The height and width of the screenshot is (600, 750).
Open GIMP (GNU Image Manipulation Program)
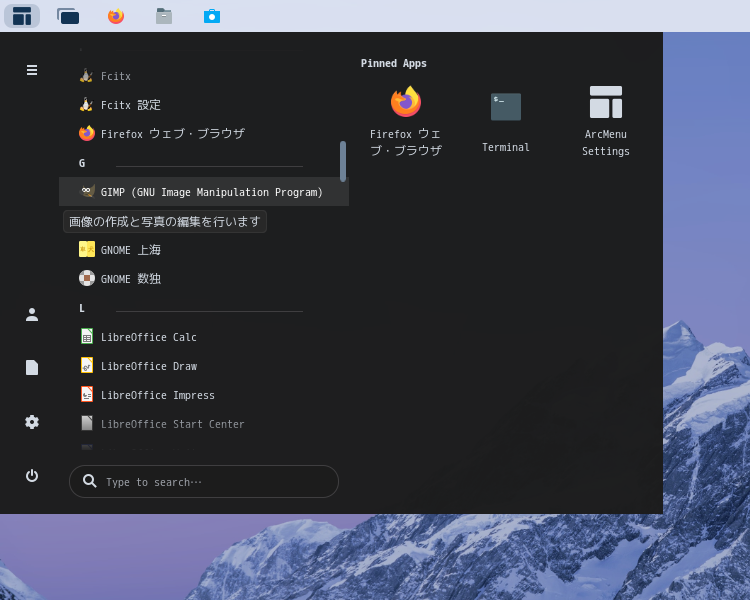[203, 192]
